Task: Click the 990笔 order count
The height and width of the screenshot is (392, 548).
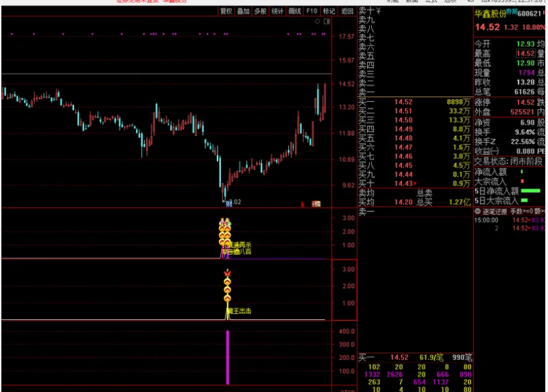Action: pos(462,357)
